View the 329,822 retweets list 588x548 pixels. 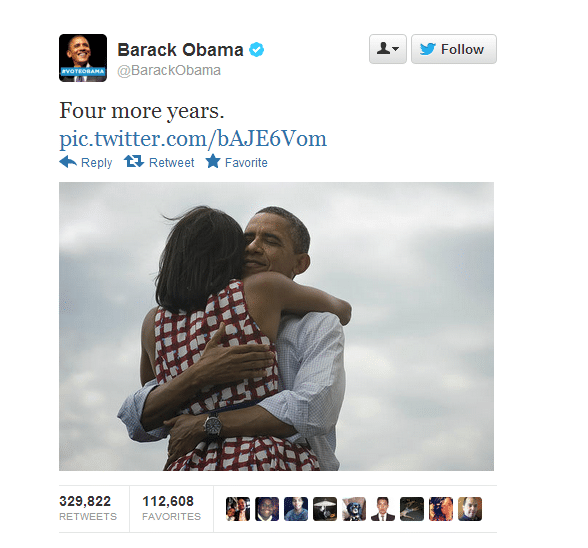[x=88, y=508]
